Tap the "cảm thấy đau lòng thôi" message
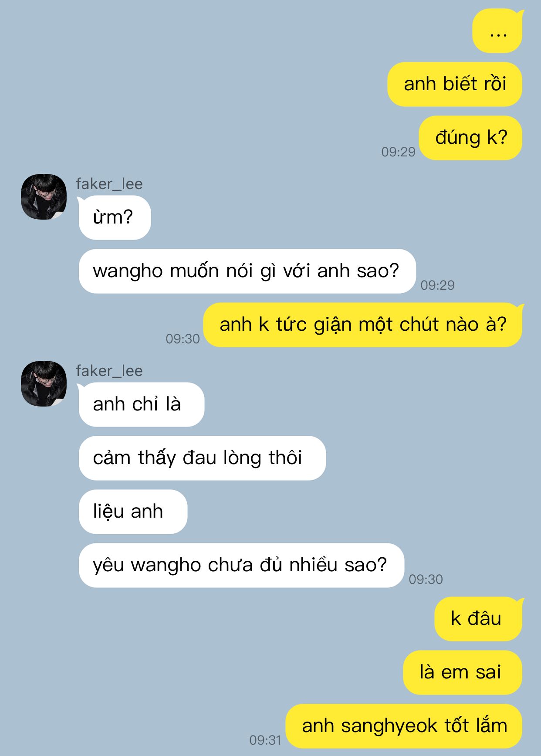Viewport: 541px width, 756px height. [x=202, y=458]
